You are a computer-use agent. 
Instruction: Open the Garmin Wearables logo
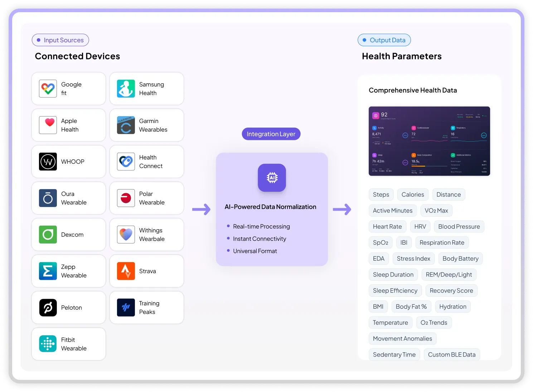point(126,125)
